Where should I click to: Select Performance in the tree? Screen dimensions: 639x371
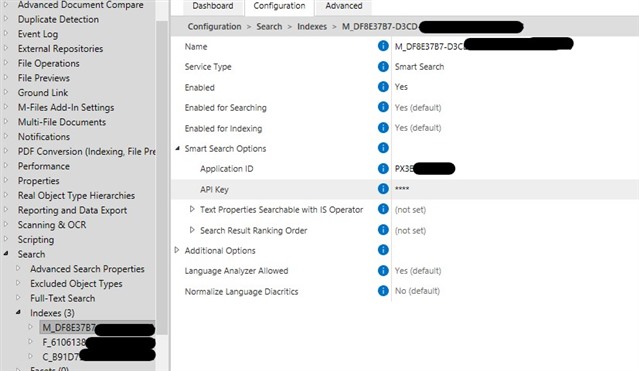tap(44, 166)
